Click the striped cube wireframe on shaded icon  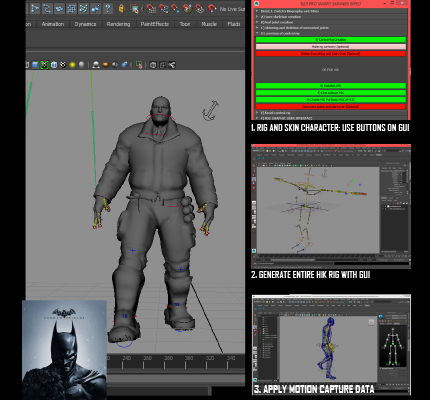point(54,65)
